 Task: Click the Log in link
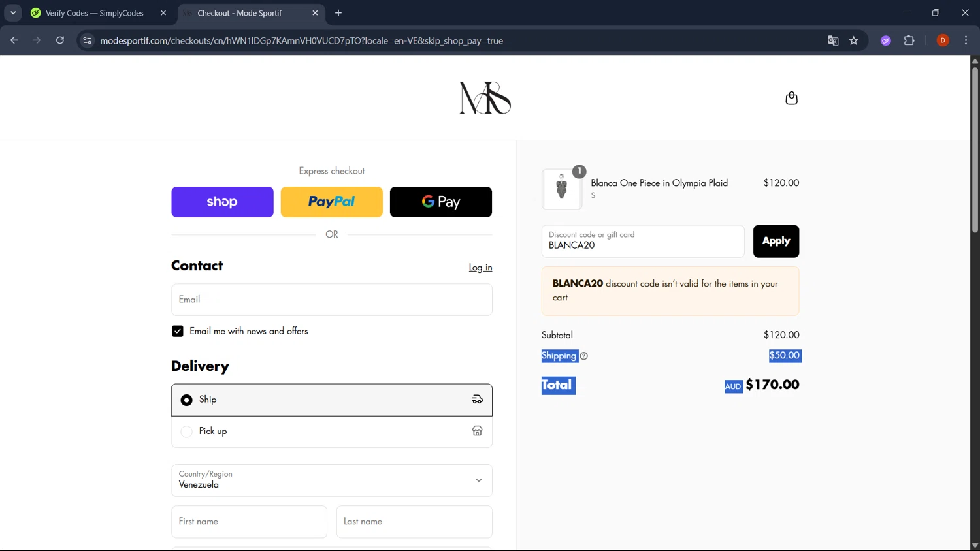[480, 267]
